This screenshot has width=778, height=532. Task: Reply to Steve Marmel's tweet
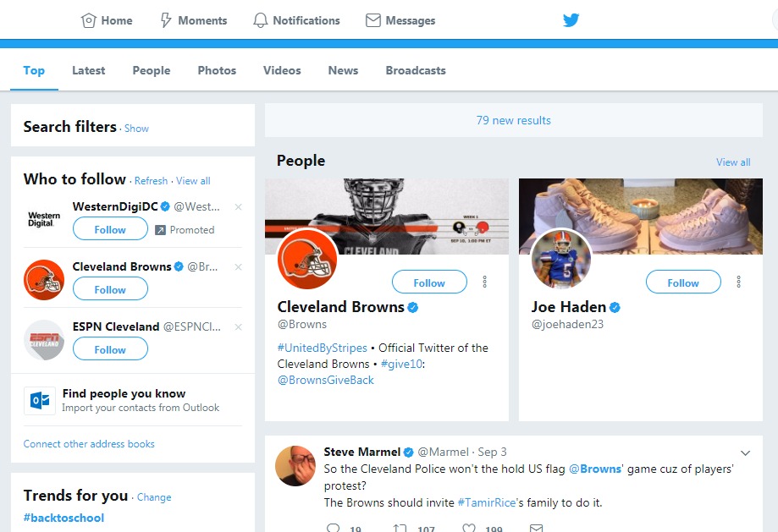333,528
